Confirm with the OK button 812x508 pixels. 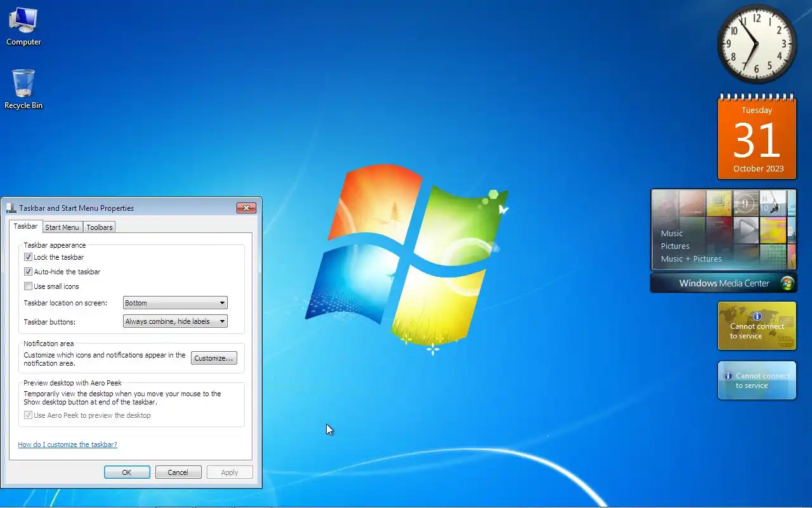[x=127, y=472]
